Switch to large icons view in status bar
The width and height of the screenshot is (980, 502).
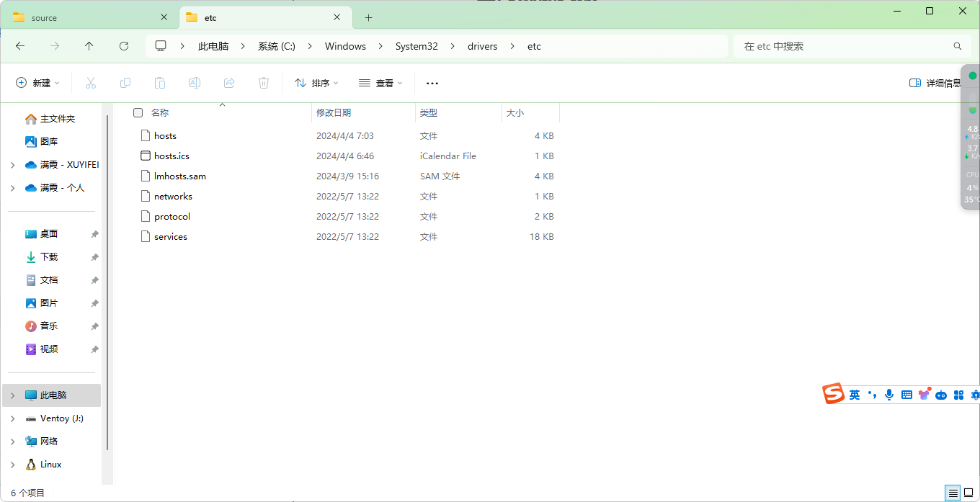[968, 493]
